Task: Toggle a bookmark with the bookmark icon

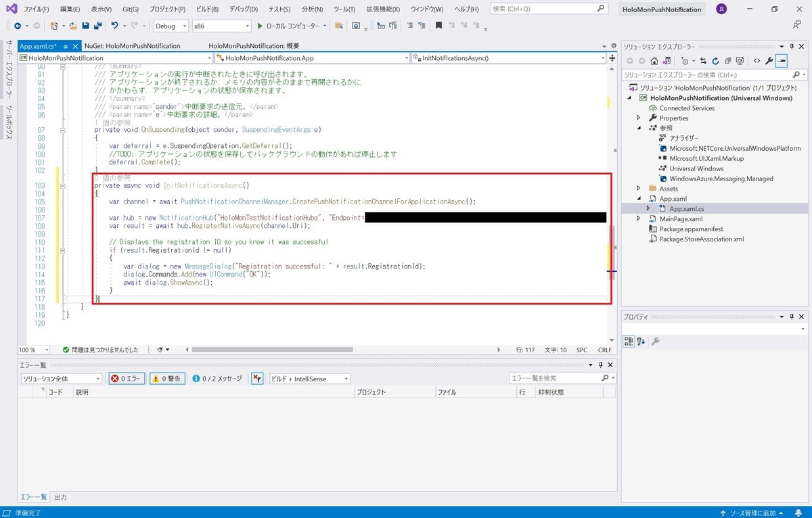Action: pyautogui.click(x=438, y=26)
